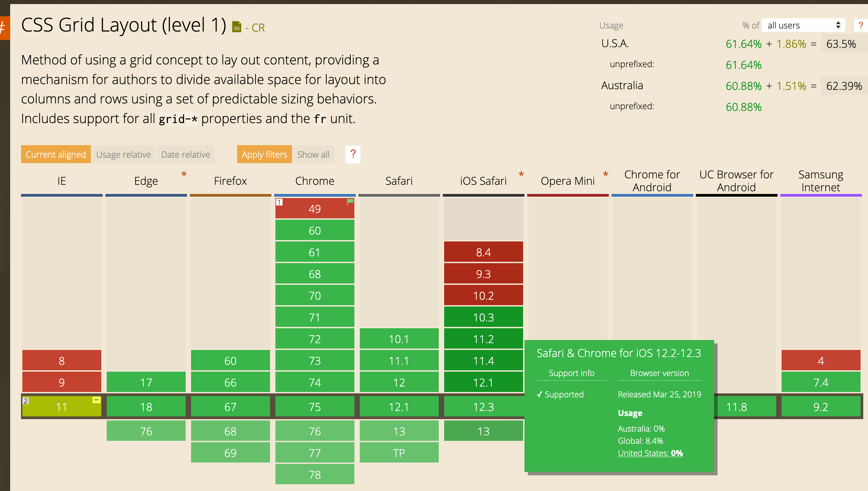This screenshot has height=491, width=868.
Task: Click the U.S.A. total 63.5% value
Action: pyautogui.click(x=841, y=44)
